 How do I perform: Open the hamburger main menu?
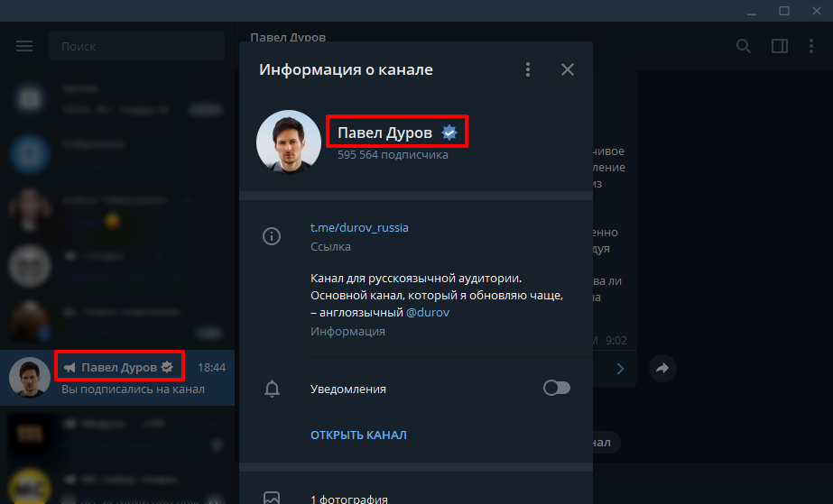coord(24,46)
